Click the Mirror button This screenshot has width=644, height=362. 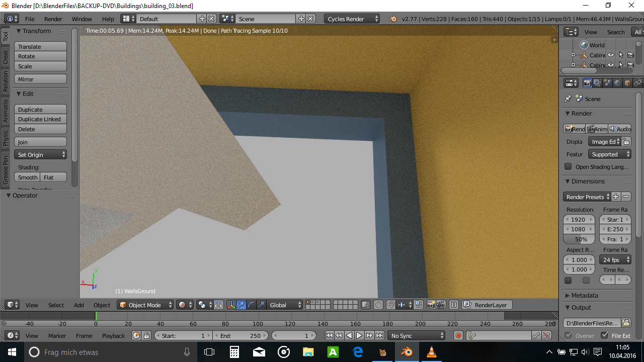(x=40, y=79)
